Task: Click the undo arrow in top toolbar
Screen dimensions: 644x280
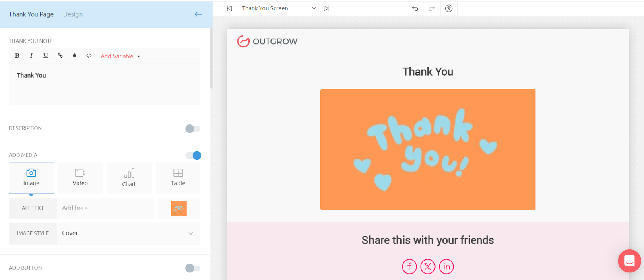Action: pos(415,8)
